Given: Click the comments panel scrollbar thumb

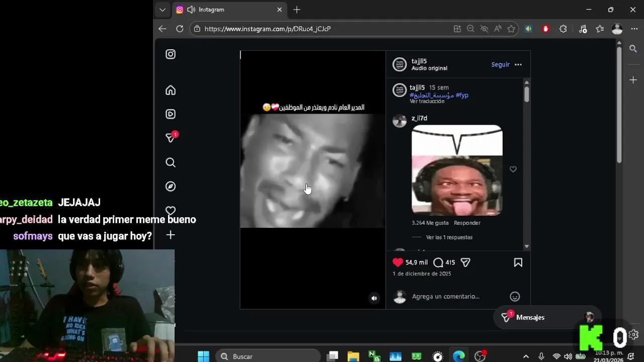Looking at the screenshot, I should point(527,94).
